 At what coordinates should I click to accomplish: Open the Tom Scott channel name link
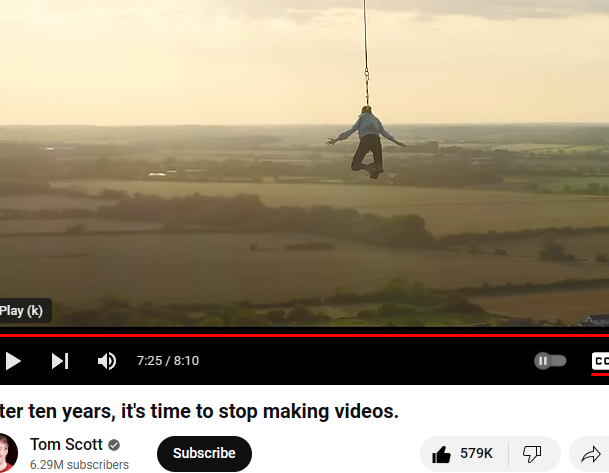66,444
